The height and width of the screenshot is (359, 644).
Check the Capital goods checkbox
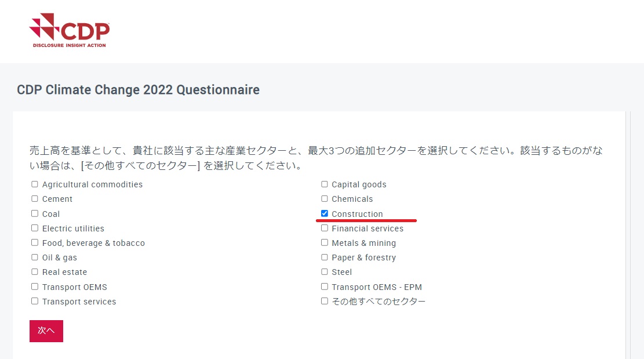coord(325,184)
